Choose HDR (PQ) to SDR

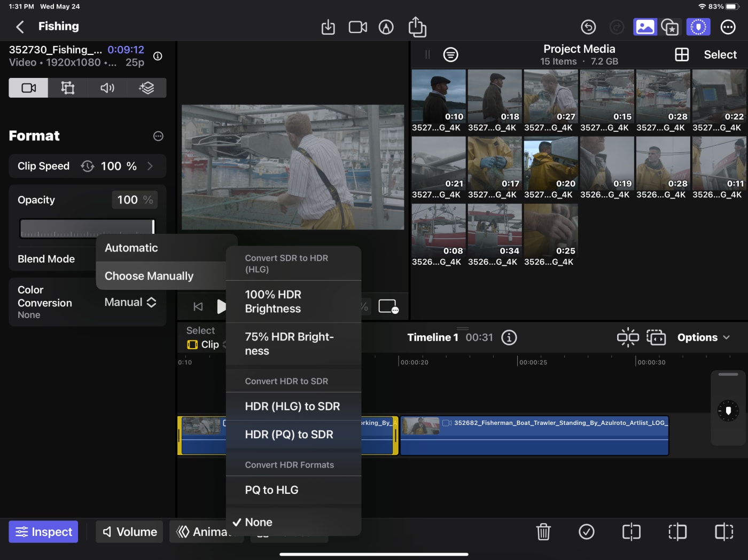293,435
